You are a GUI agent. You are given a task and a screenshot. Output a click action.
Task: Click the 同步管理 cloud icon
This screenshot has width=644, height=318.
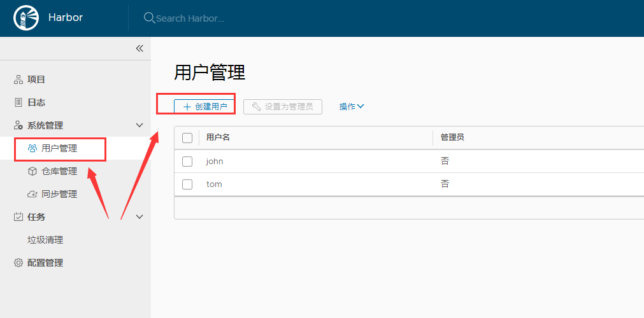pos(32,194)
